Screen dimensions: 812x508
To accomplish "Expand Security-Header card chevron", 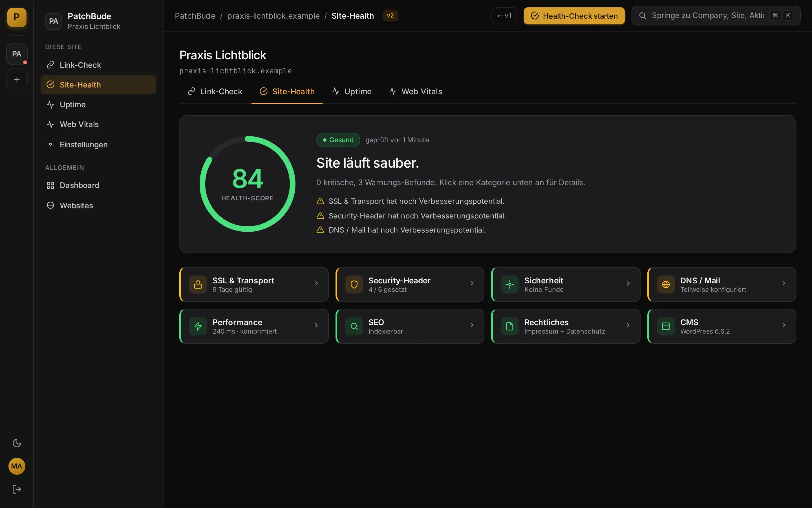I will pos(472,284).
